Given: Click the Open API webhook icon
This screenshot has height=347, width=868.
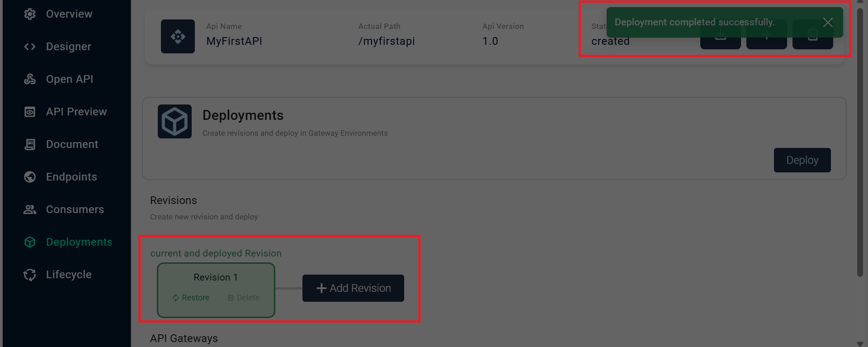Looking at the screenshot, I should (30, 79).
